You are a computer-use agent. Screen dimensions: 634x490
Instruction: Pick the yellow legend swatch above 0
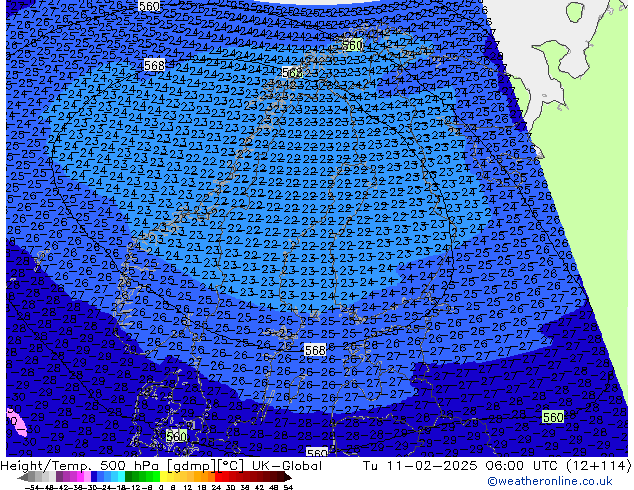pyautogui.click(x=163, y=478)
